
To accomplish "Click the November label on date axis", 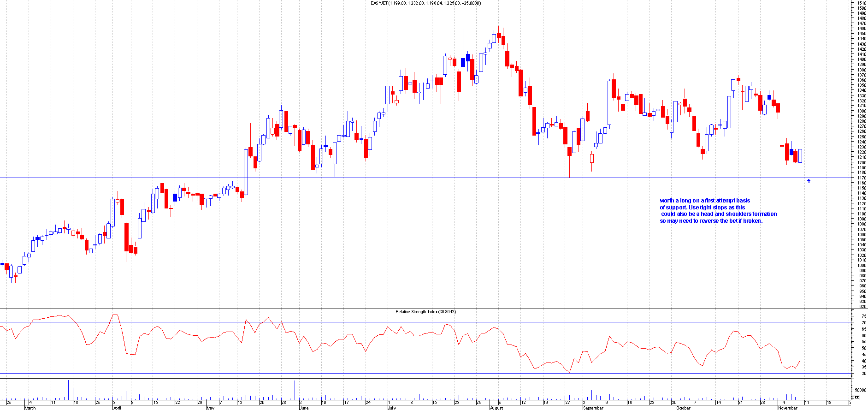I will point(787,408).
